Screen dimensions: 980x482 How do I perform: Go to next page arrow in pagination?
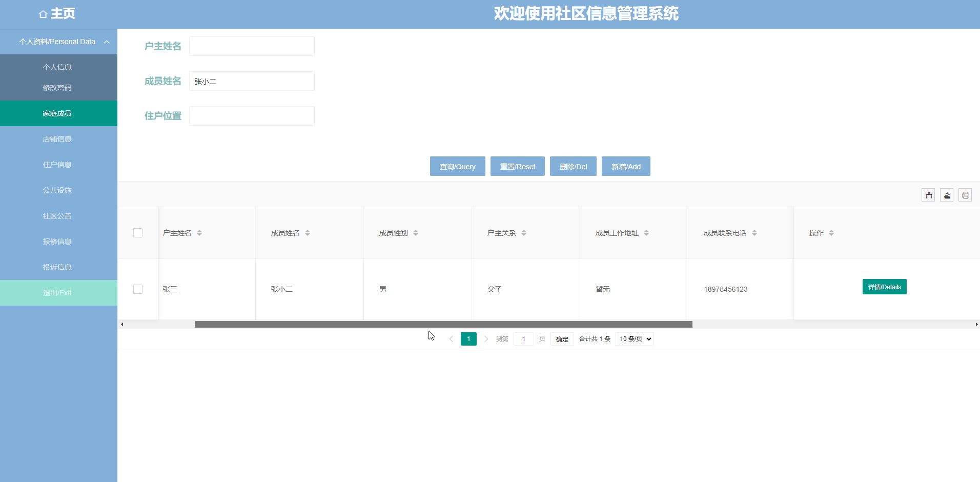point(486,339)
